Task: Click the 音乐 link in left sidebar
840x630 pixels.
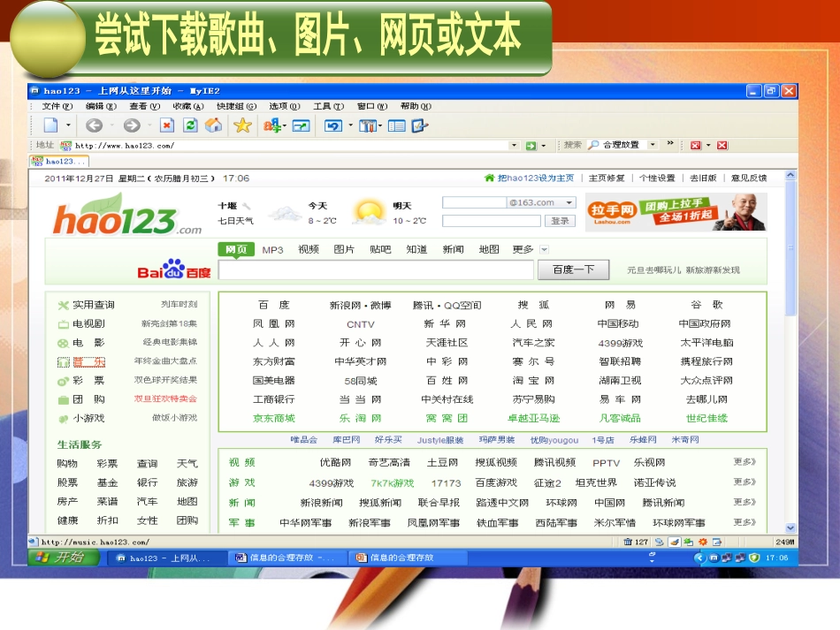Action: click(89, 362)
